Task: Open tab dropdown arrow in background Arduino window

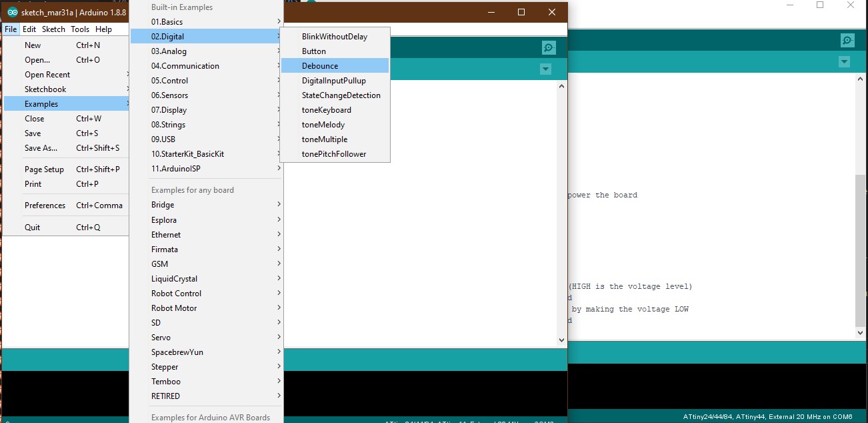Action: tap(845, 62)
